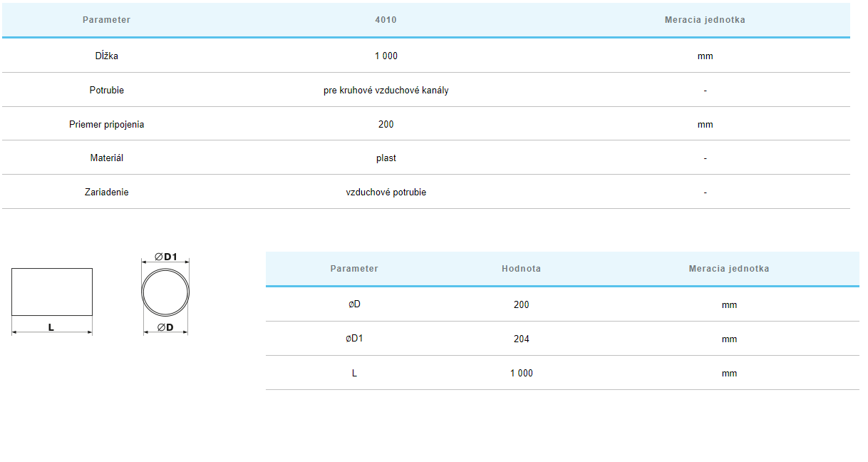This screenshot has height=462, width=868.
Task: Select the 4010 column header
Action: point(386,20)
